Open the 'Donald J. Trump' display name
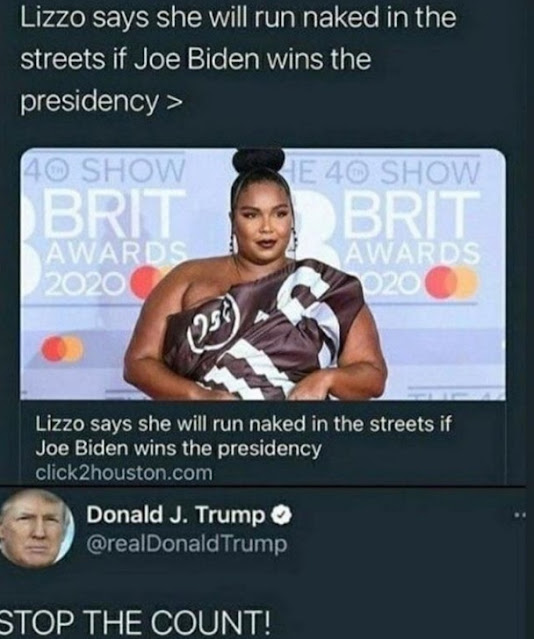Viewport: 534px width, 639px height. pyautogui.click(x=176, y=515)
